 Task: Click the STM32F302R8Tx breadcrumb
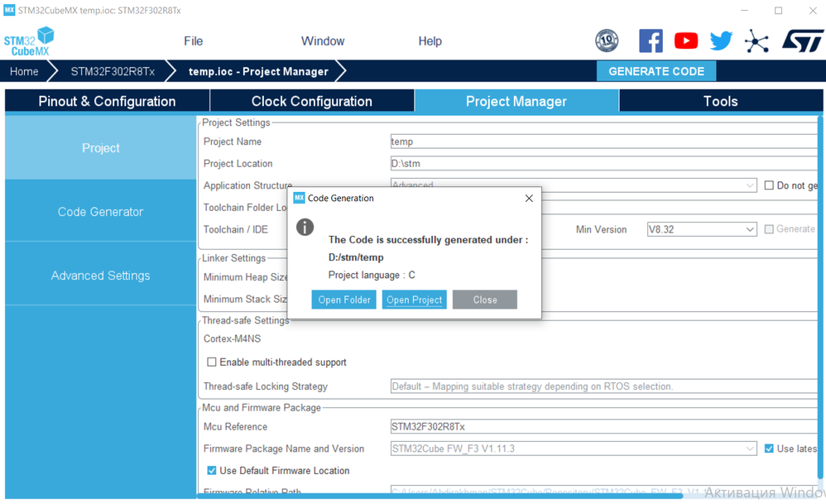113,71
